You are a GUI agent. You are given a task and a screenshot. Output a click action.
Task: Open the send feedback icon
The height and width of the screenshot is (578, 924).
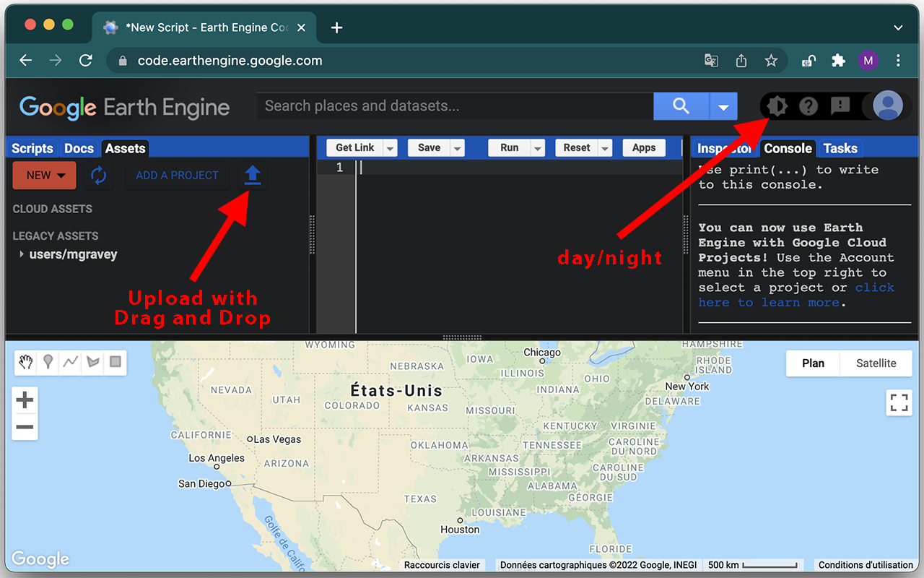click(x=840, y=106)
